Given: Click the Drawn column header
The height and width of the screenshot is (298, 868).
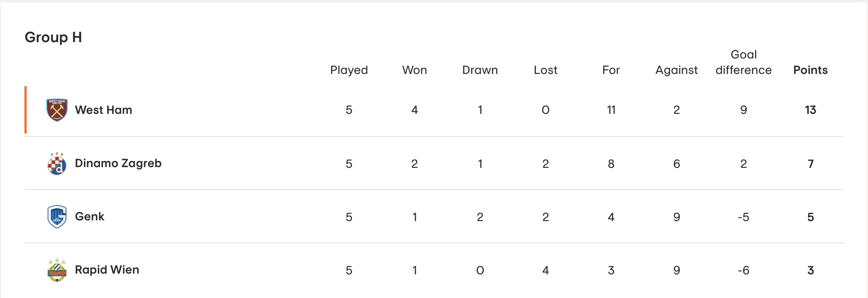Looking at the screenshot, I should pos(480,70).
